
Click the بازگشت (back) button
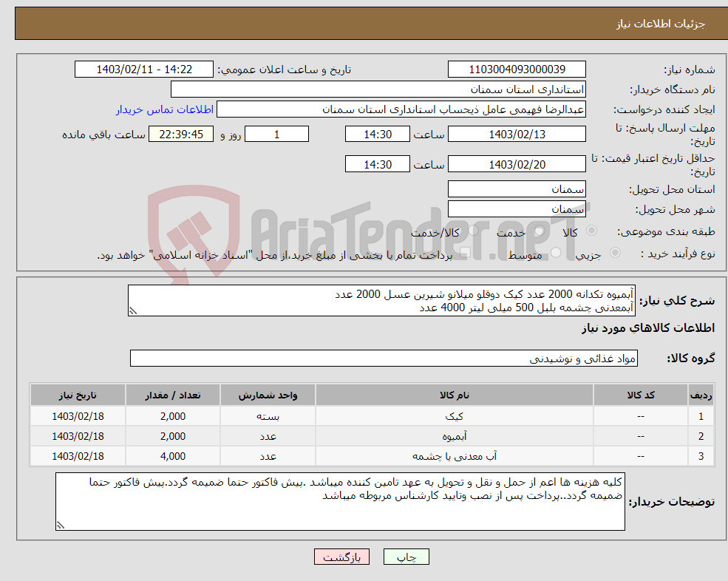[x=341, y=557]
